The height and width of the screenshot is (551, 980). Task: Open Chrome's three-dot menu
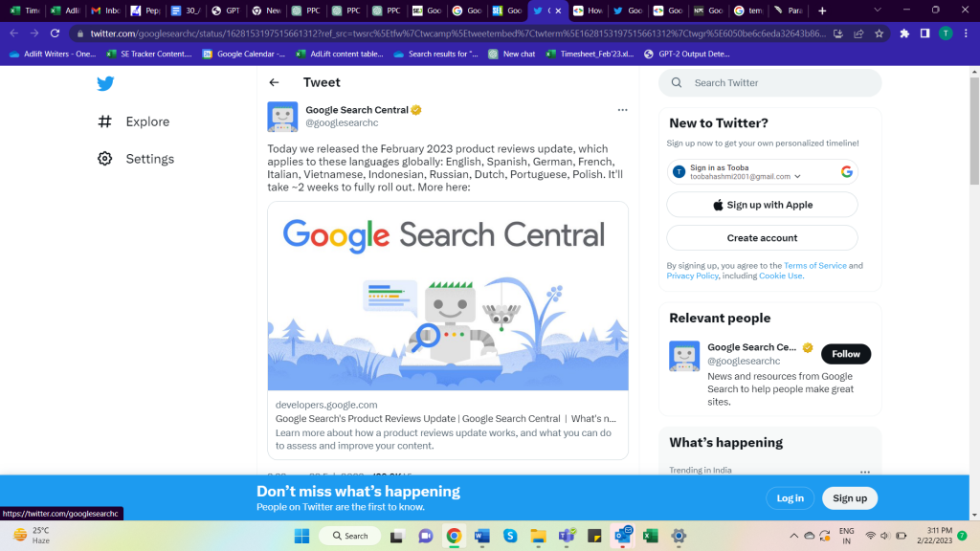pyautogui.click(x=967, y=33)
